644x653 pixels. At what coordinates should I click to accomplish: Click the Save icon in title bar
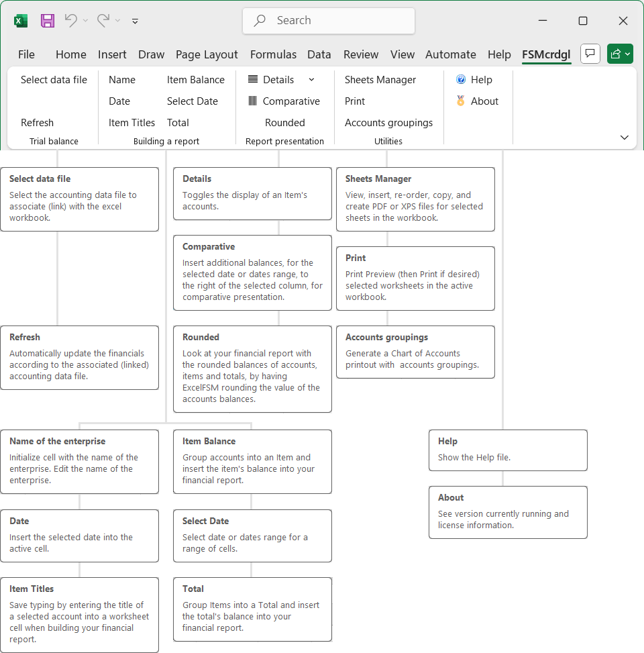[x=48, y=21]
